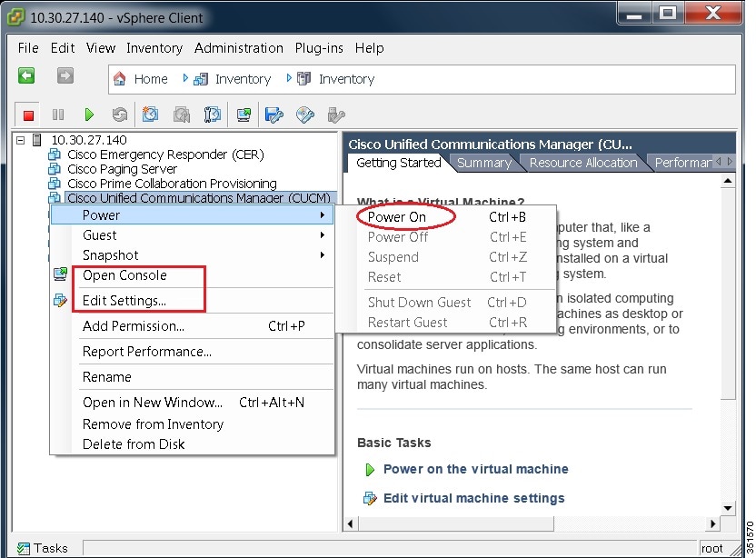
Task: Click the Edit virtual machine settings link
Action: pyautogui.click(x=474, y=498)
